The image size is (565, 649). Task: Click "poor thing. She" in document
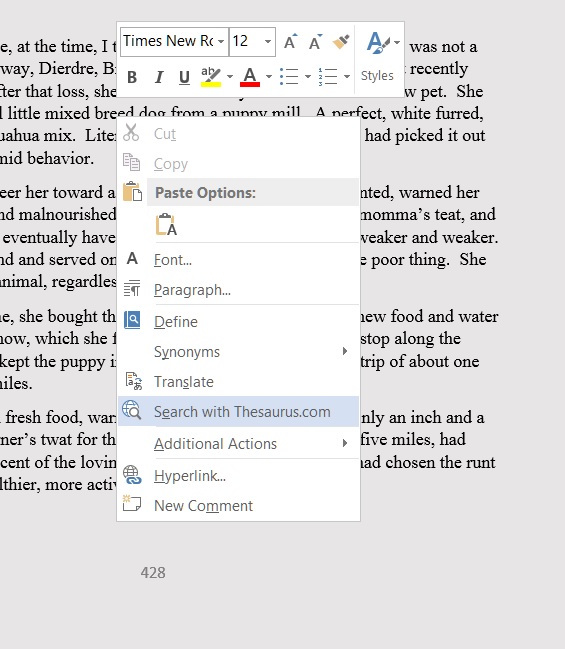click(428, 260)
